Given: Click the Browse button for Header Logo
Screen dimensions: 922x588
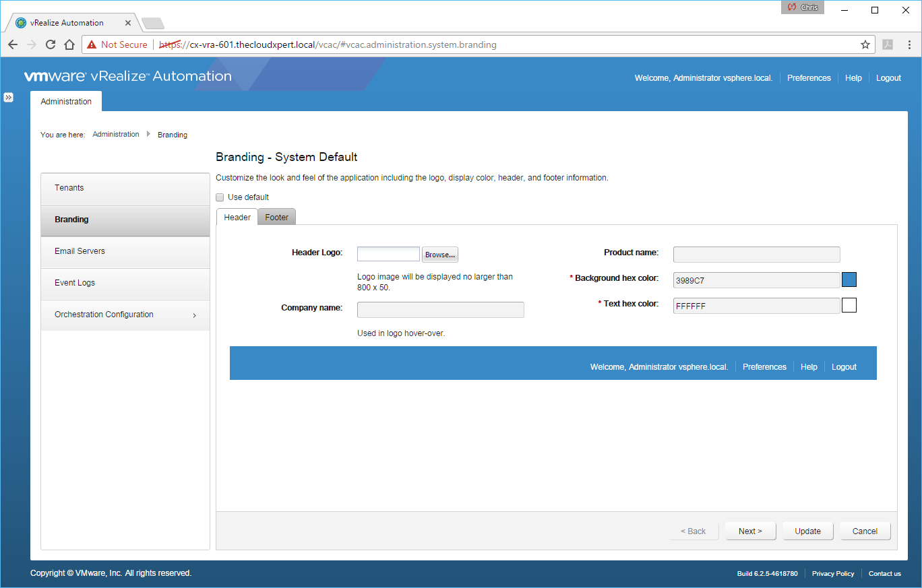Looking at the screenshot, I should point(439,255).
